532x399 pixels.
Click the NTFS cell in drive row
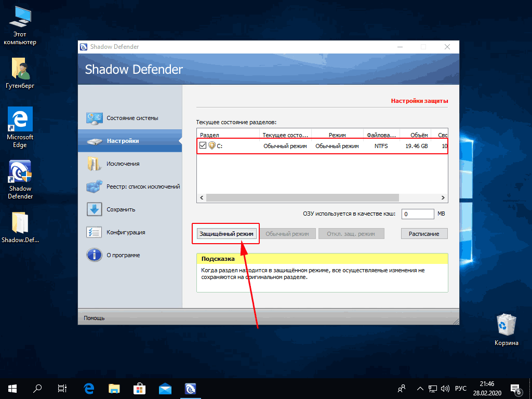pos(381,146)
